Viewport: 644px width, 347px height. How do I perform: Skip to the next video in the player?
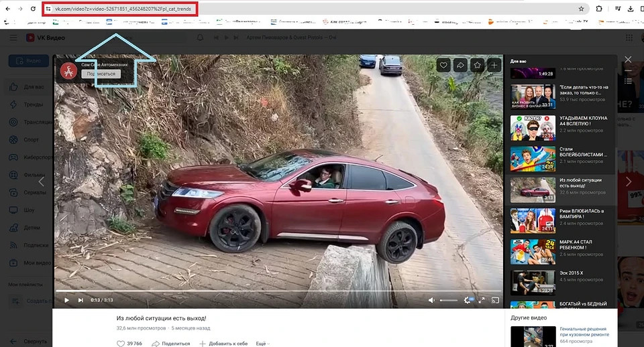(80, 300)
